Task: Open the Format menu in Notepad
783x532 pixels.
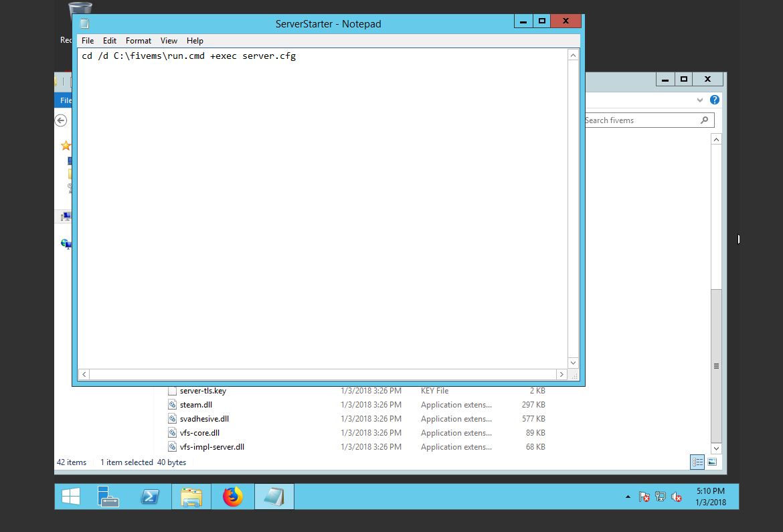Action: coord(139,40)
